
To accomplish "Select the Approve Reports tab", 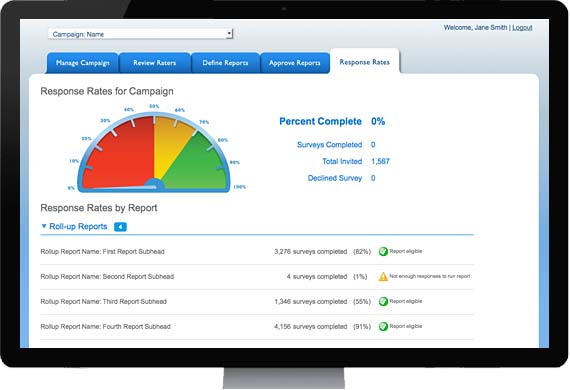I will coord(295,63).
